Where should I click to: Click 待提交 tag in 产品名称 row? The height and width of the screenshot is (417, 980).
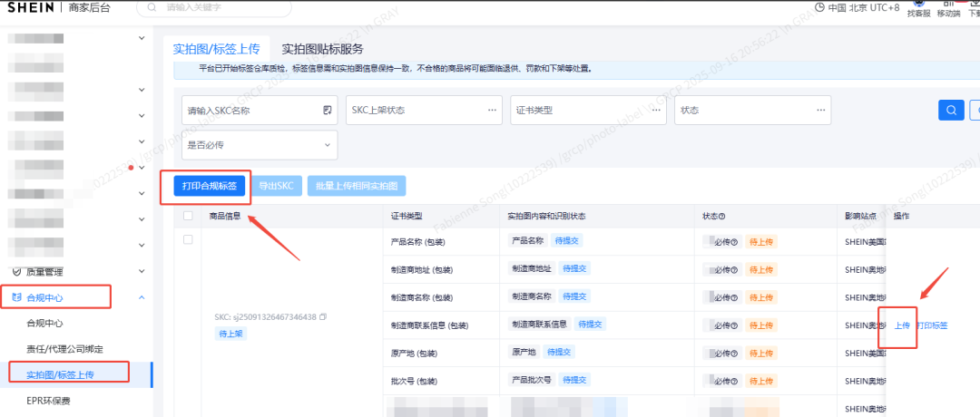coord(567,240)
